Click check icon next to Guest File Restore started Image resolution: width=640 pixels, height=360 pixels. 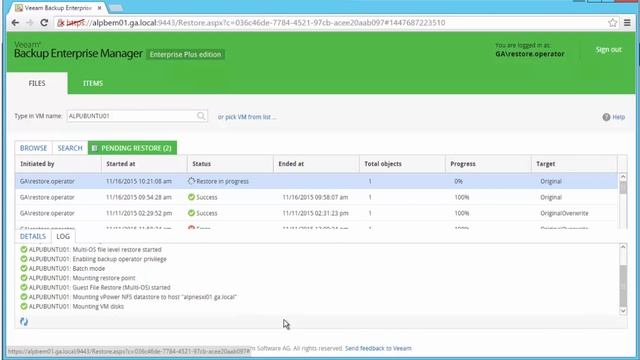(24, 287)
